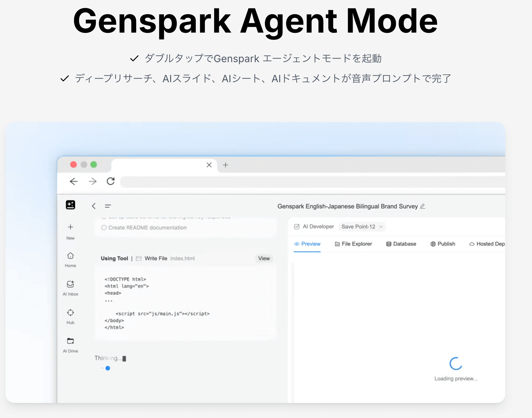Viewport: 532px width, 418px height.
Task: Switch to the Database tab
Action: point(401,244)
